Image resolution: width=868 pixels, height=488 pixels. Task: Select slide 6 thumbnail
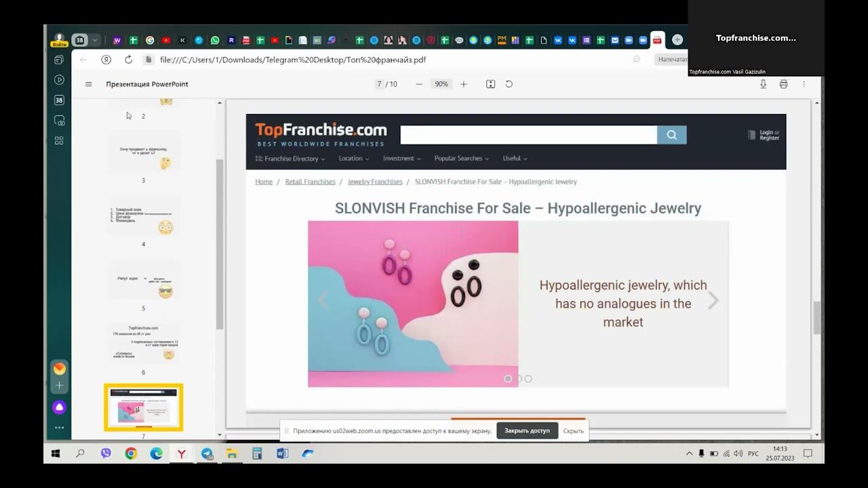point(143,344)
